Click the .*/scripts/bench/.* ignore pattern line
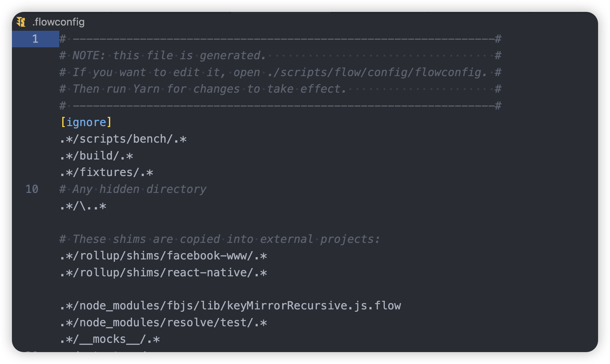Screen dimensions: 610x364 coord(123,139)
